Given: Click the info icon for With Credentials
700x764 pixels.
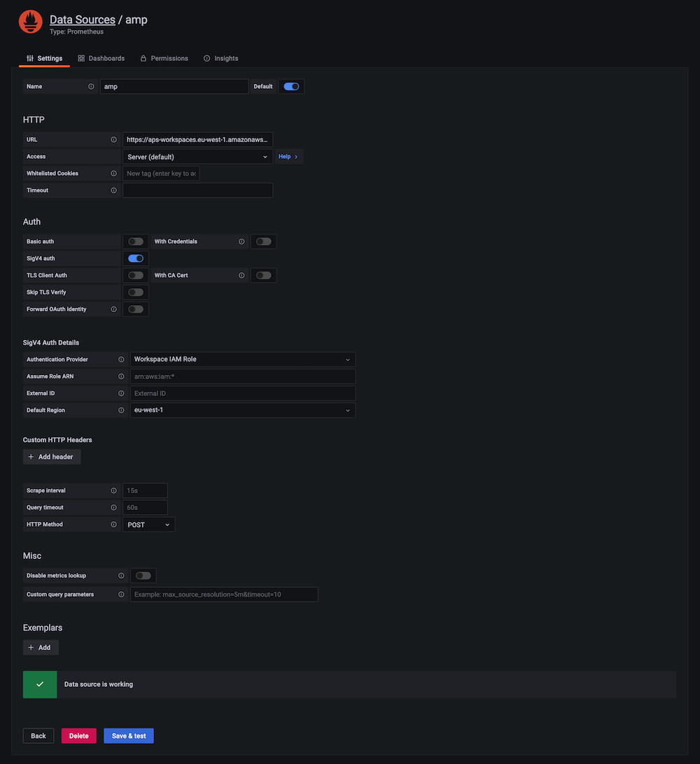Looking at the screenshot, I should (x=241, y=241).
